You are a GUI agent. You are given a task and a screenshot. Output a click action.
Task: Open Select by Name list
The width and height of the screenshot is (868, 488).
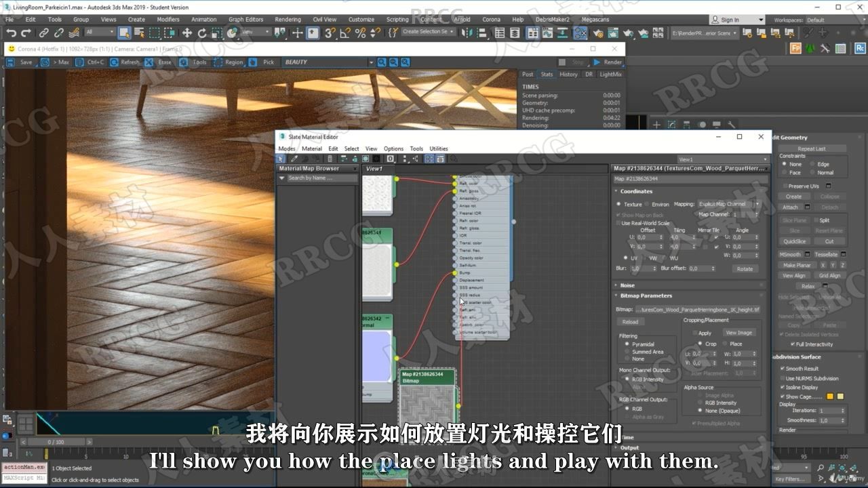pyautogui.click(x=140, y=33)
